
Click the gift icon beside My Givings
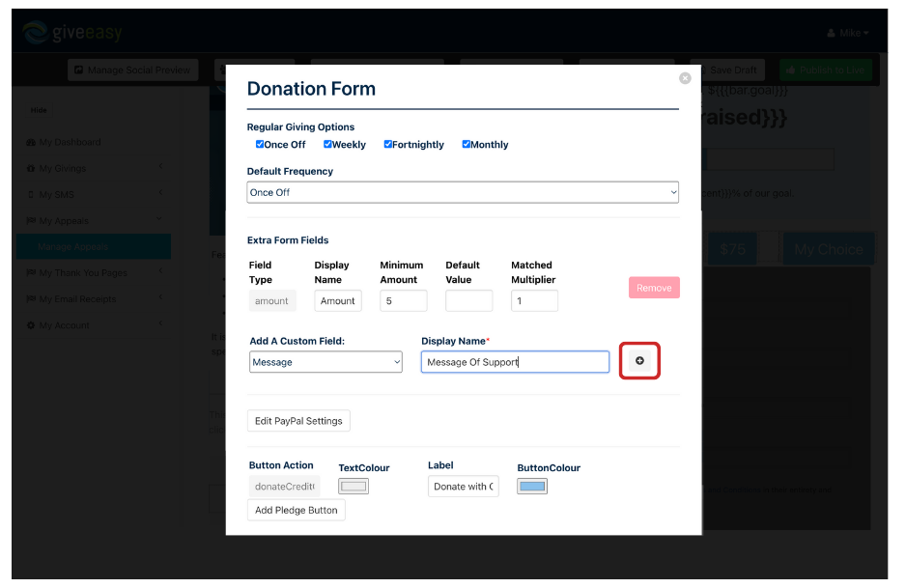click(33, 168)
